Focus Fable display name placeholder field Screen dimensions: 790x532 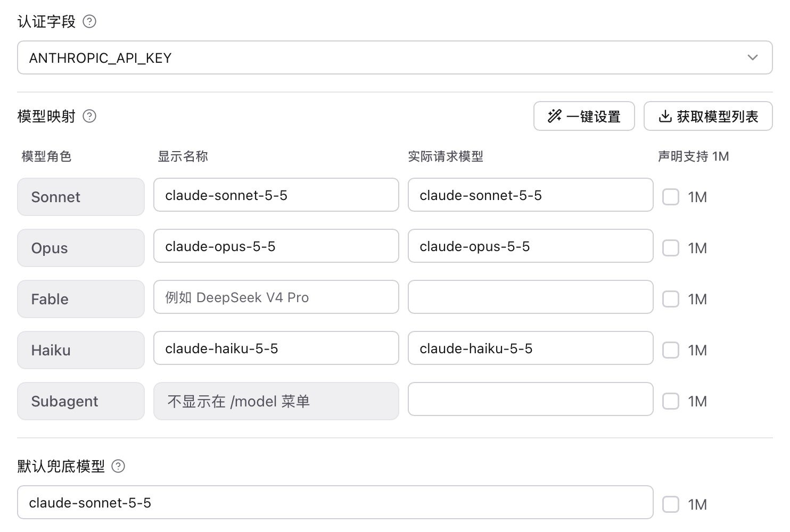276,297
